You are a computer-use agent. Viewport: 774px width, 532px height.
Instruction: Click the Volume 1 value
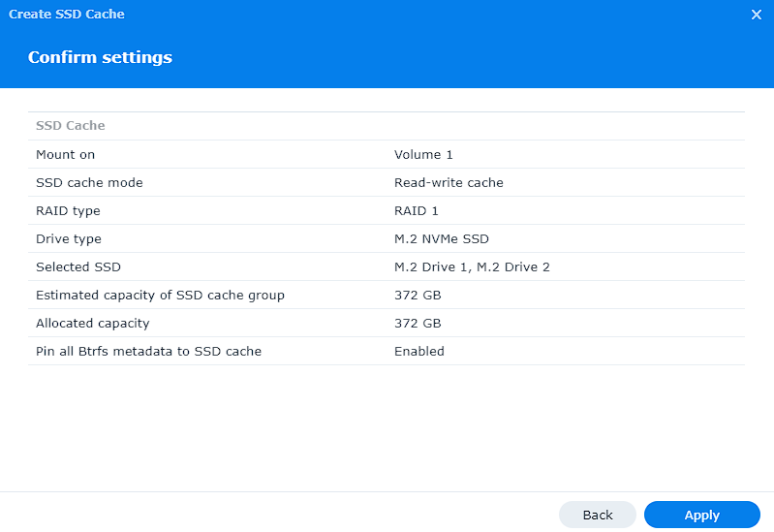coord(423,155)
